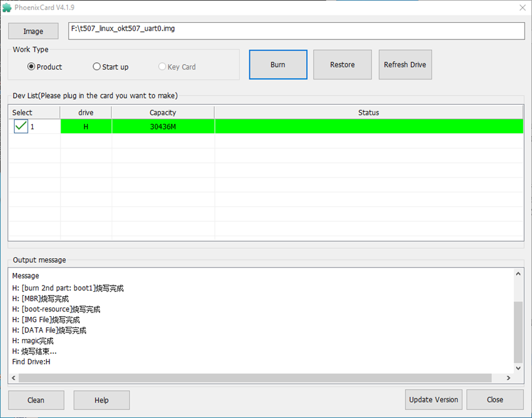Click Refresh Drive button
The width and height of the screenshot is (532, 418).
click(405, 65)
